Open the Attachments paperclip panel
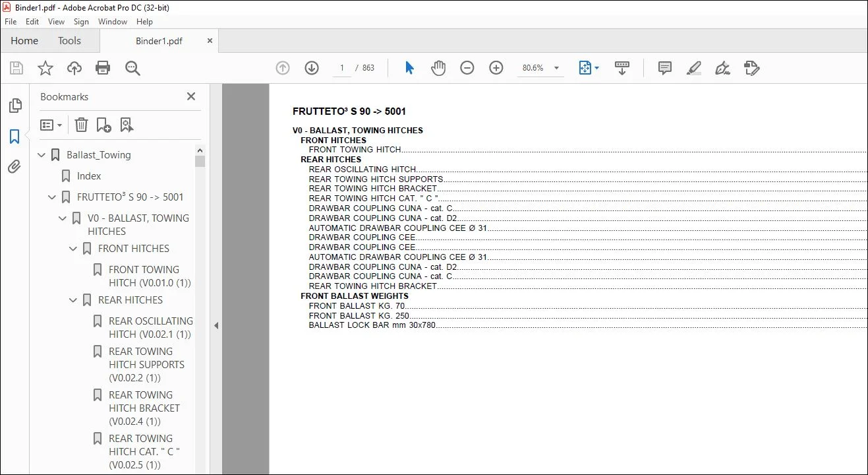868x475 pixels. tap(14, 167)
